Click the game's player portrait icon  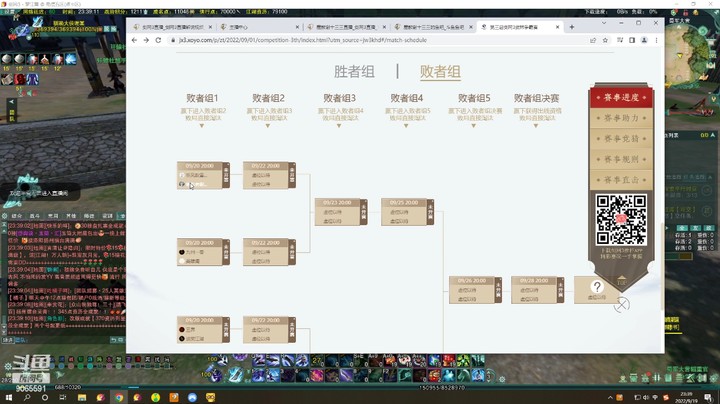pyautogui.click(x=22, y=28)
